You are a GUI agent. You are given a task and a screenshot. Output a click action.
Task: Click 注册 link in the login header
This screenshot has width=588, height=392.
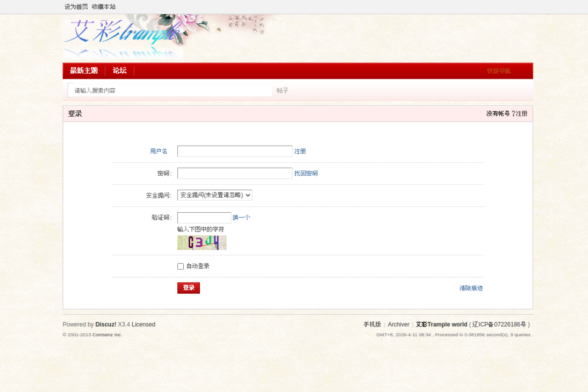point(521,114)
